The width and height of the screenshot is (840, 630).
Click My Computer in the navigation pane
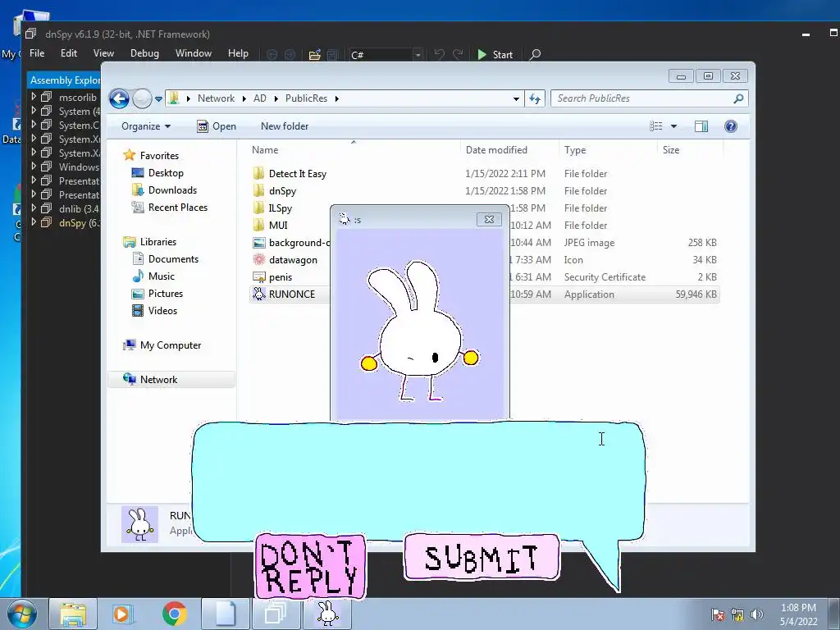171,345
